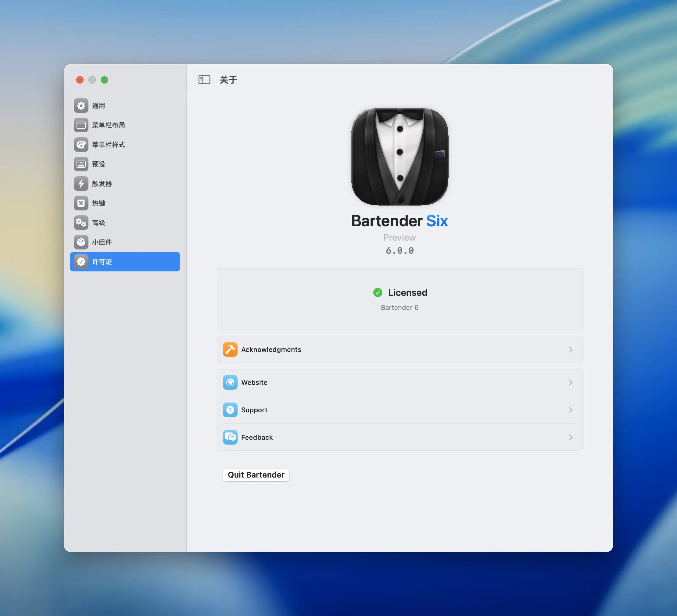Image resolution: width=677 pixels, height=616 pixels.
Task: Click the 许可证 checkmark badge icon
Action: tap(81, 262)
